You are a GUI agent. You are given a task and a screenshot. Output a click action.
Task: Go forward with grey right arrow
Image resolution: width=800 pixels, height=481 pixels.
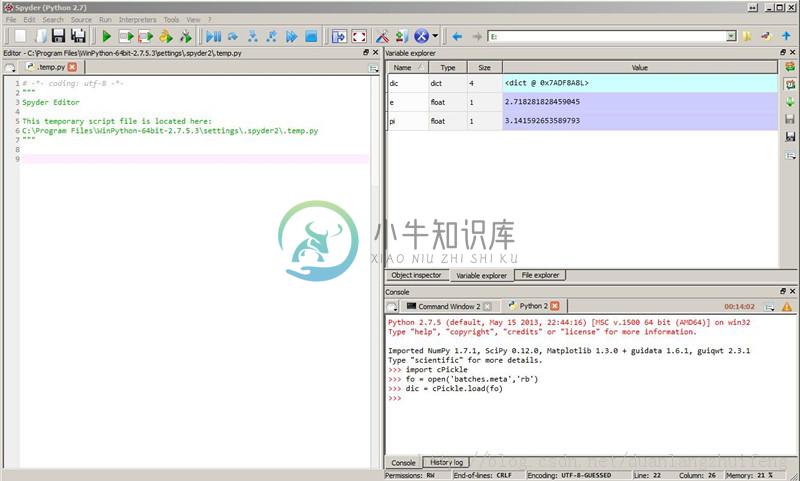click(477, 36)
